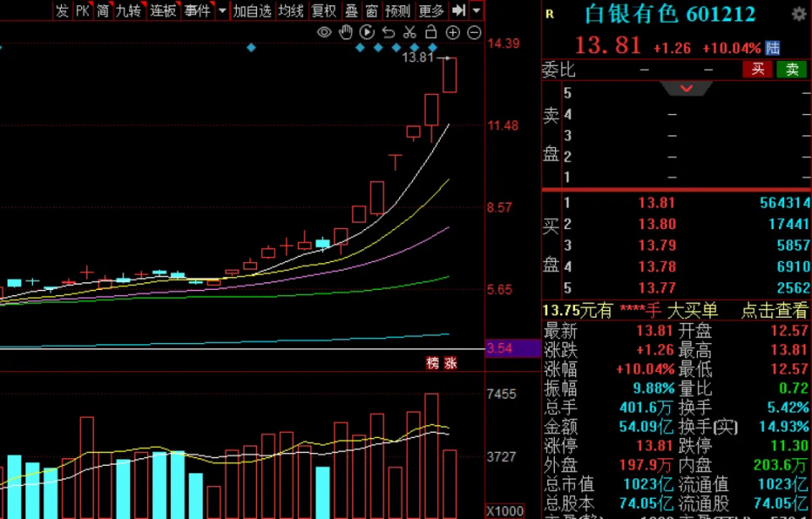Expand the sell order book red chevron
Viewport: 812px width, 519px height.
pyautogui.click(x=687, y=89)
